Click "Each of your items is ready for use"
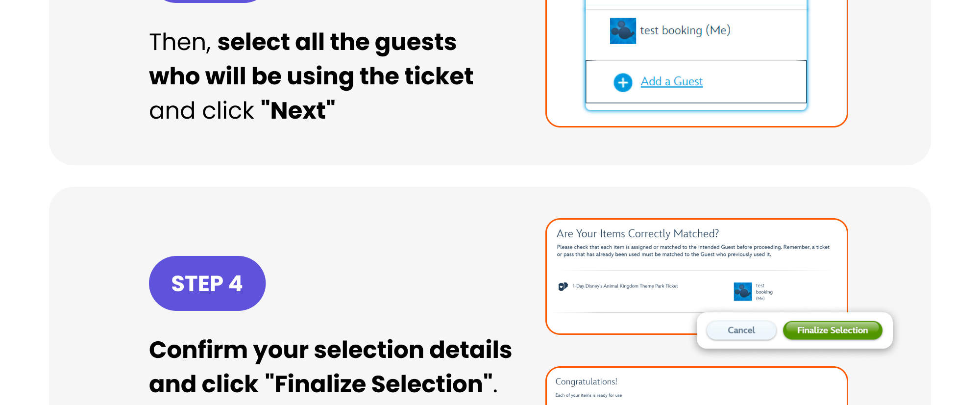980x405 pixels. click(x=588, y=395)
